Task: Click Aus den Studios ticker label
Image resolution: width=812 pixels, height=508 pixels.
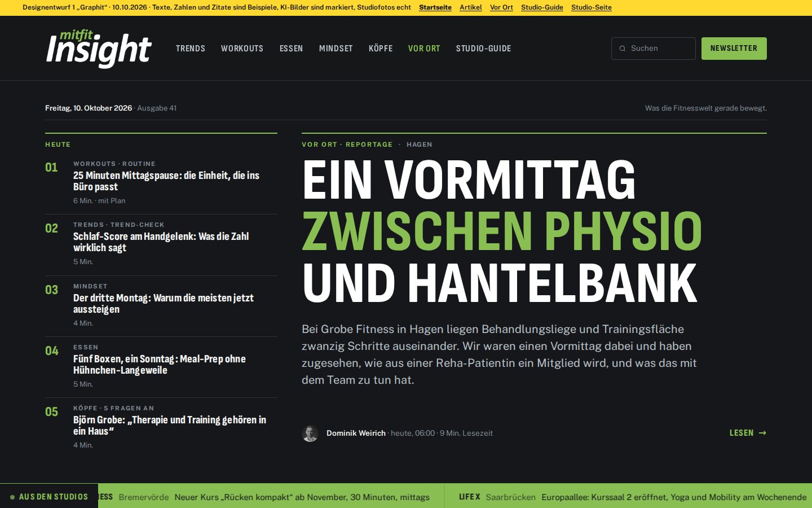Action: point(49,497)
